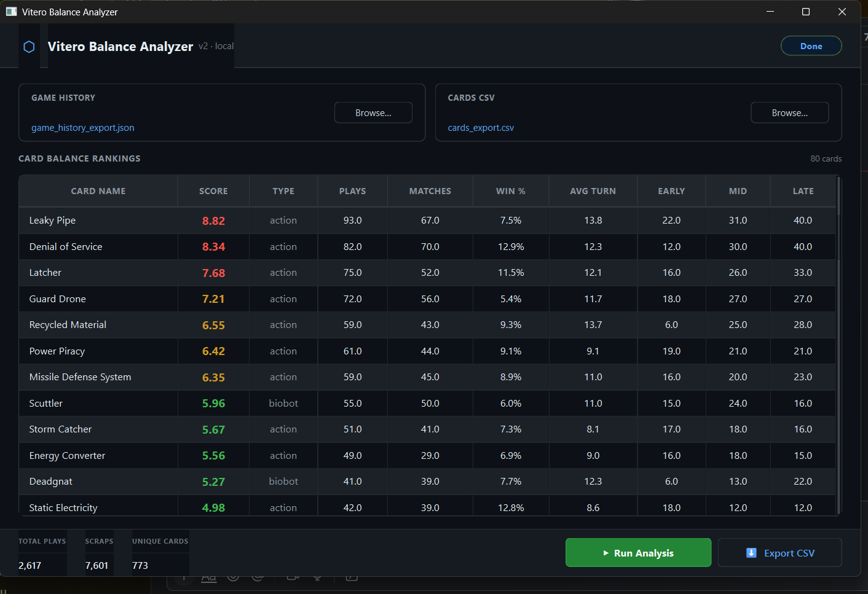Click the download icon on Export CSV
The width and height of the screenshot is (868, 594).
tap(751, 553)
